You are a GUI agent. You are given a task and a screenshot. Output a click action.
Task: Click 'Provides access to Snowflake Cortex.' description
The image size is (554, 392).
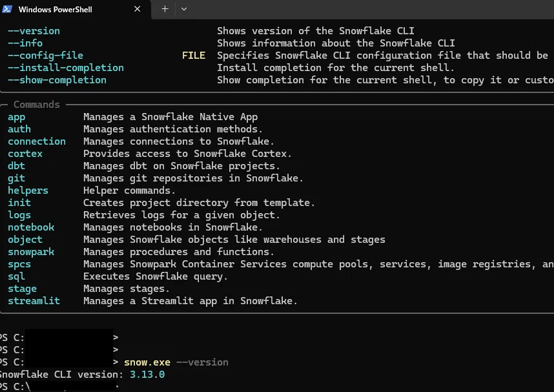pyautogui.click(x=187, y=154)
